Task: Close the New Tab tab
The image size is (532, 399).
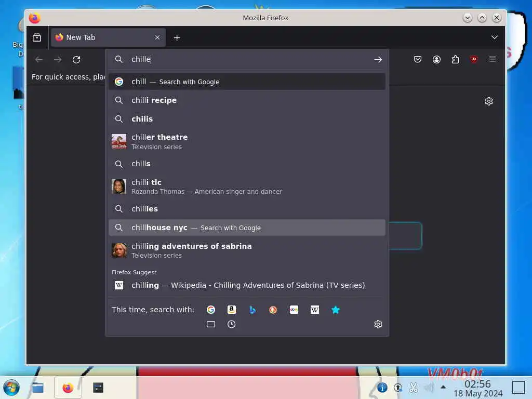Action: [157, 37]
